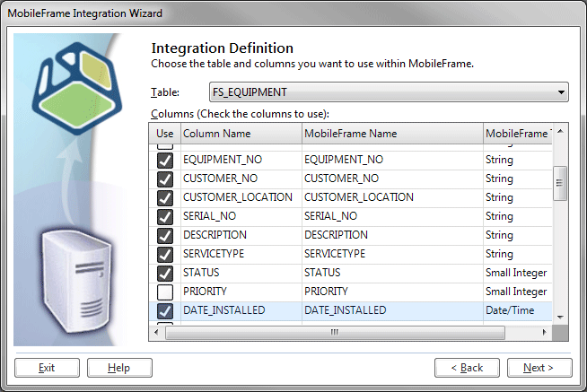
Task: Click the Small Integer type of STATUS
Action: [x=516, y=273]
